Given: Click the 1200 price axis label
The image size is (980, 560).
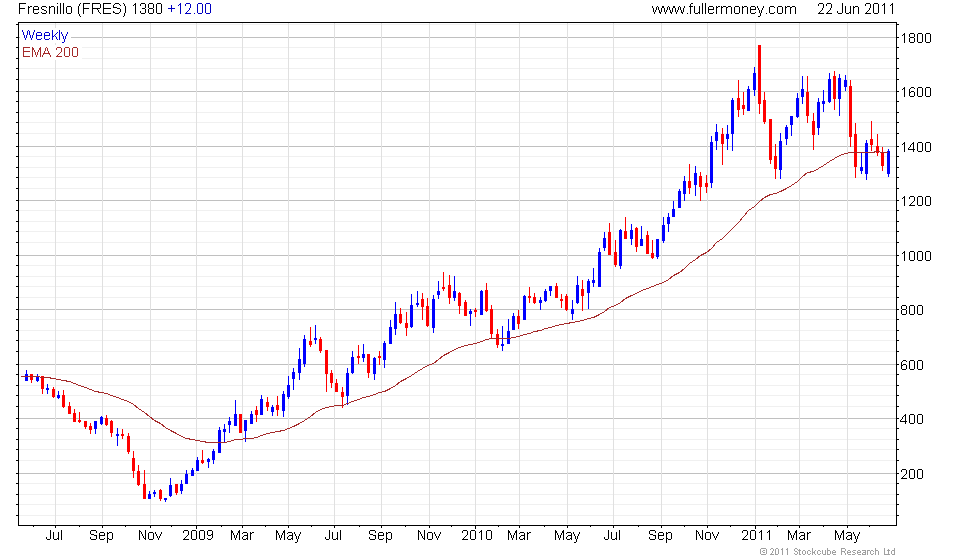Looking at the screenshot, I should (x=916, y=201).
